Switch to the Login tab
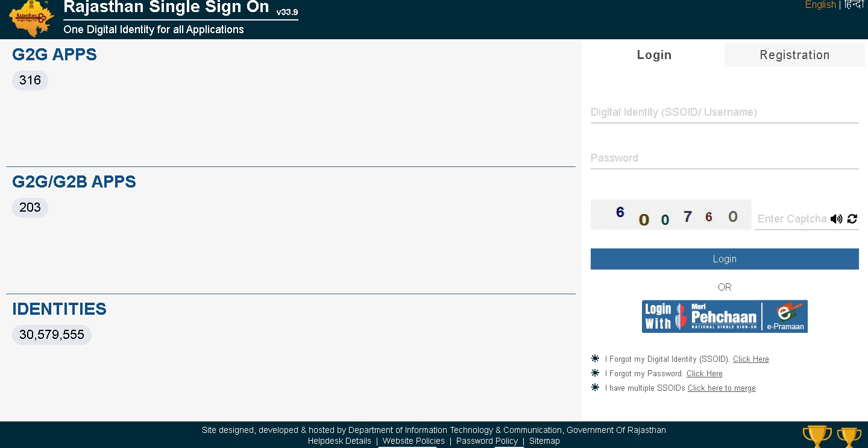The height and width of the screenshot is (448, 868). pyautogui.click(x=654, y=55)
